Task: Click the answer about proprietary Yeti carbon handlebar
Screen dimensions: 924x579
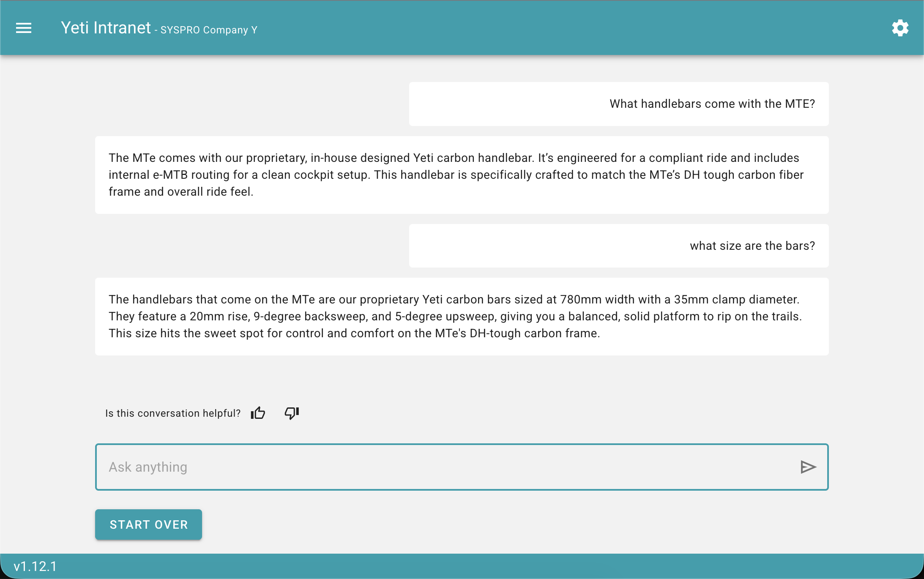Action: coord(462,175)
